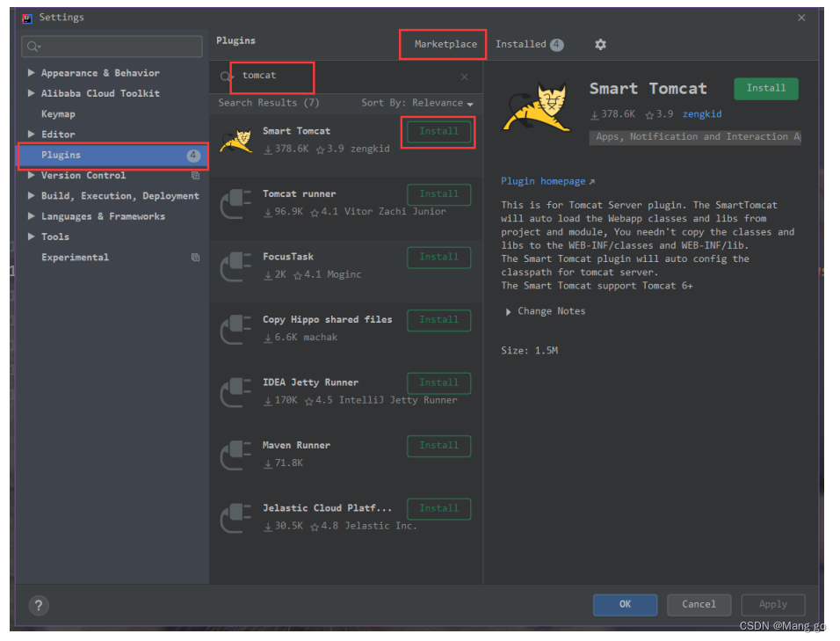Image resolution: width=840 pixels, height=641 pixels.
Task: Expand the Tools settings node
Action: coord(31,237)
